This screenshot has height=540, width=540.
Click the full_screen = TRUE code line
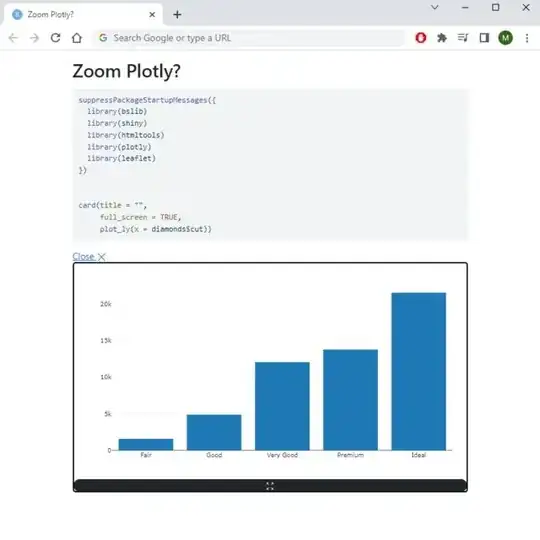[x=141, y=217]
